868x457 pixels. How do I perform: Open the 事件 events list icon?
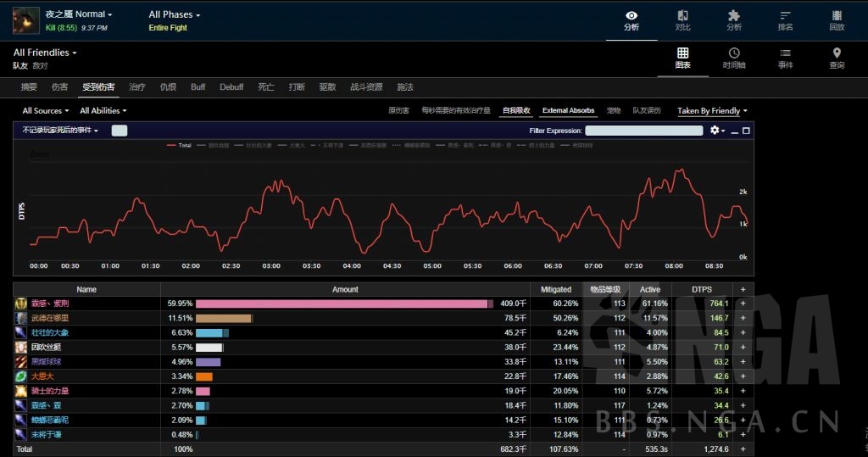coord(785,58)
